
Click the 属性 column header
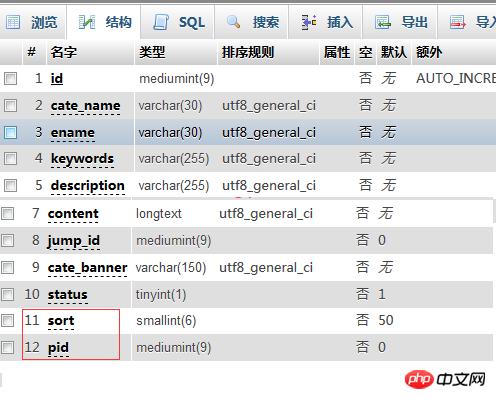(337, 52)
